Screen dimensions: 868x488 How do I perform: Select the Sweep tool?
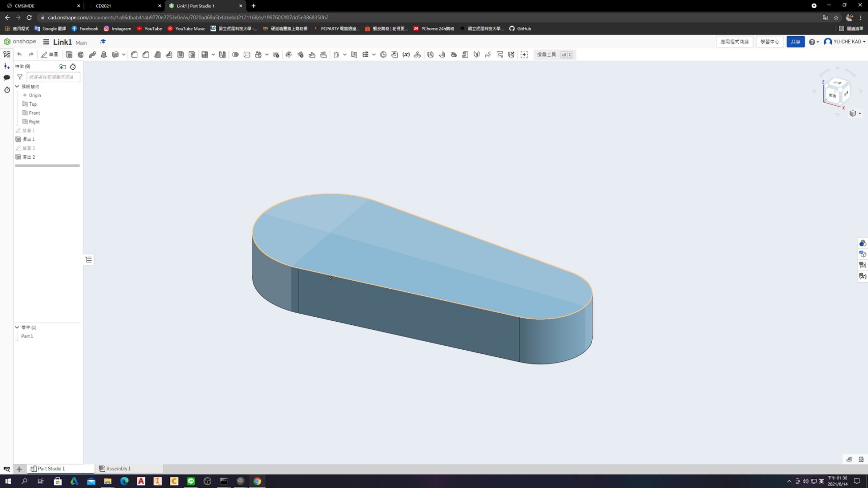tap(92, 54)
